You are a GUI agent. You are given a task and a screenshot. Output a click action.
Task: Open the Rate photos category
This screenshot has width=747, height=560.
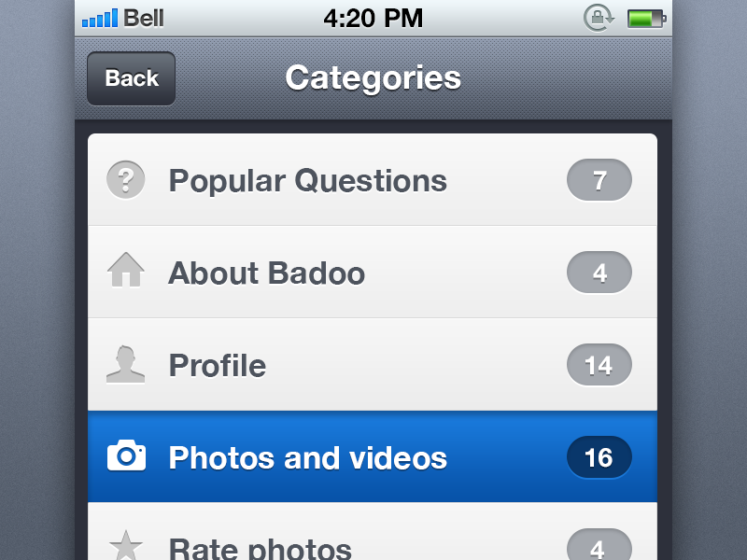[x=261, y=548]
